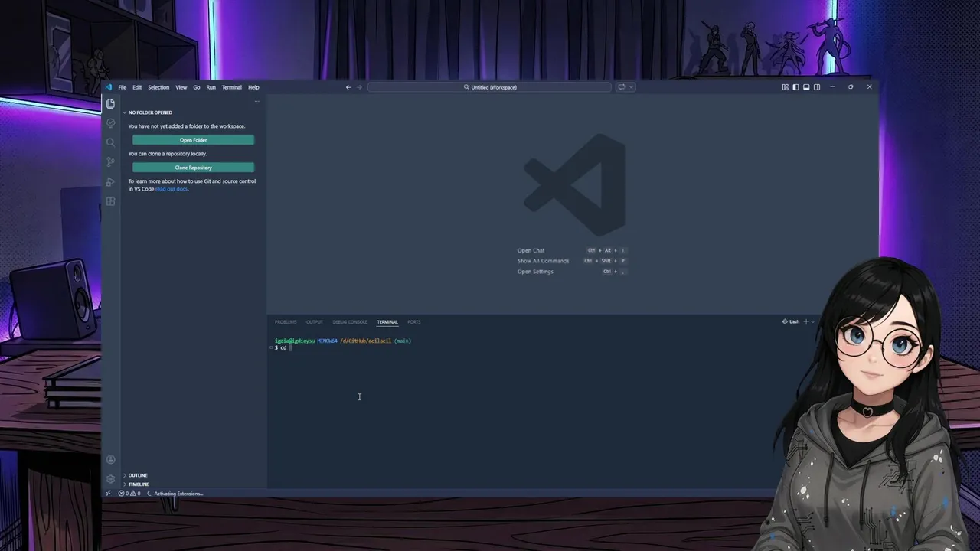
Task: Open the Edit menu
Action: [x=137, y=87]
